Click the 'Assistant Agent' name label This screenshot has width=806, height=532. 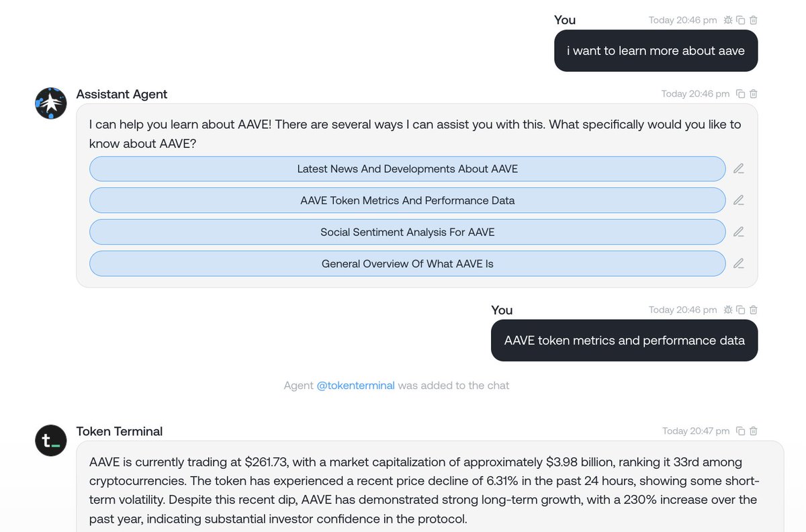122,94
